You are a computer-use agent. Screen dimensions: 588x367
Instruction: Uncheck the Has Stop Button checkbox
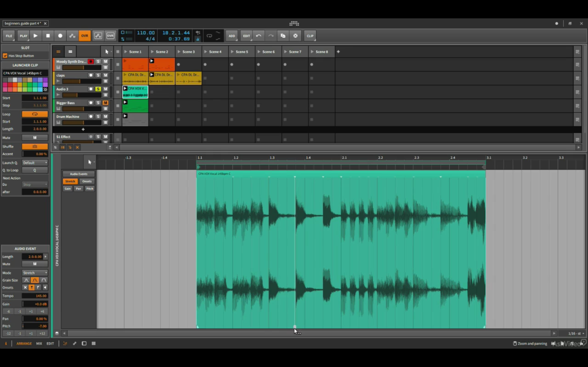[x=5, y=56]
